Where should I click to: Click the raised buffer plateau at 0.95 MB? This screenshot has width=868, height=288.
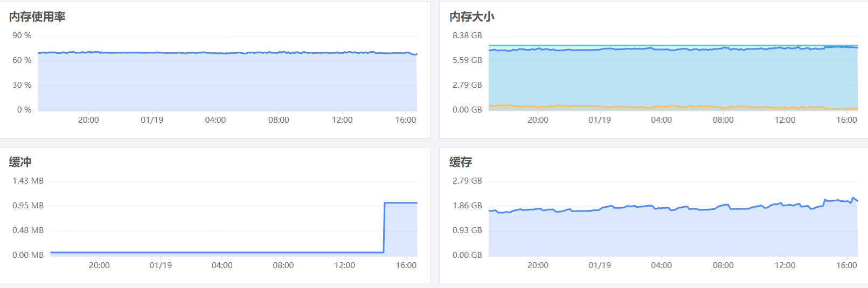coord(400,203)
